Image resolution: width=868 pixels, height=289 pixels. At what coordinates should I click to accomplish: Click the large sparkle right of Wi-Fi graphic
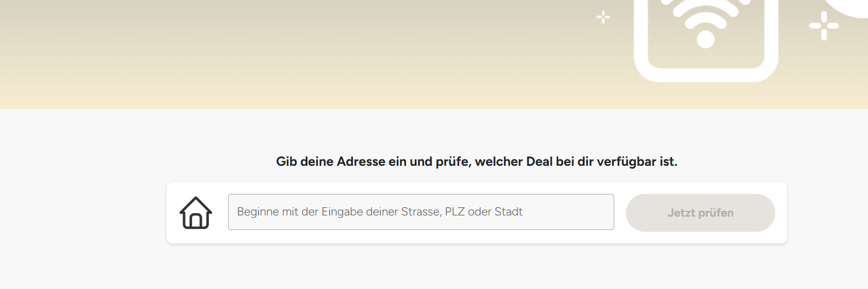point(824,26)
